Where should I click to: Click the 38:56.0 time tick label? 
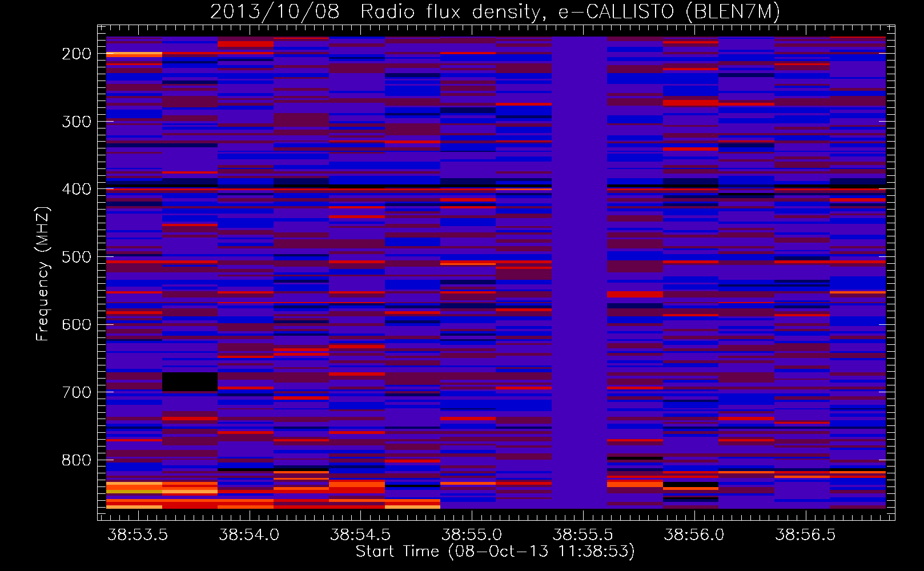point(694,534)
